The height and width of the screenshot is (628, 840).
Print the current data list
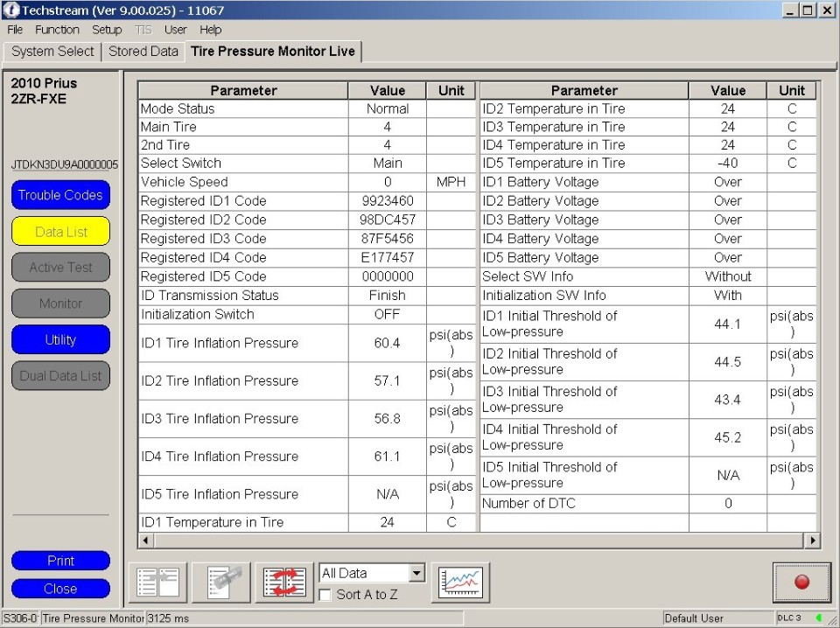[x=60, y=561]
